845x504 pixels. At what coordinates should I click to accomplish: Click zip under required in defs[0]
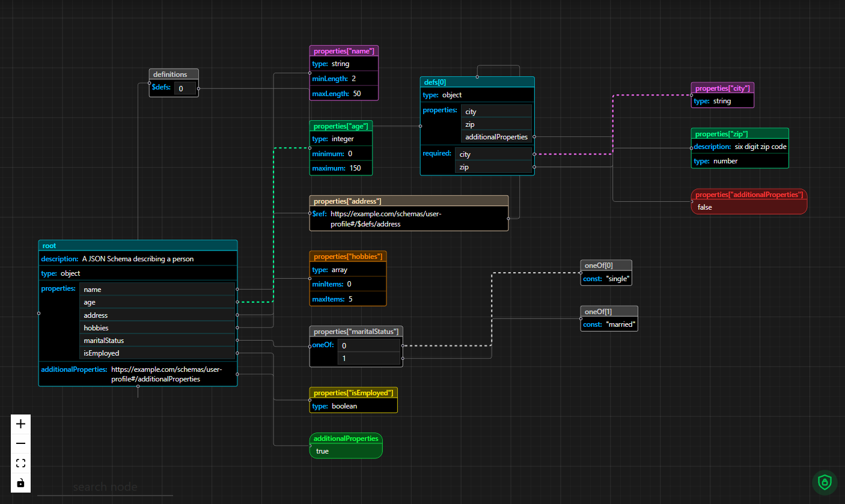pos(493,167)
